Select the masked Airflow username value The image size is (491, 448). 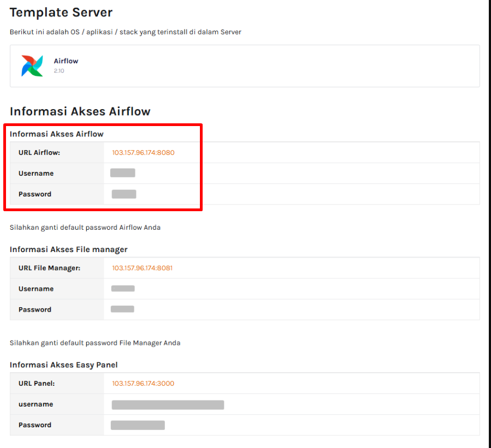(122, 173)
